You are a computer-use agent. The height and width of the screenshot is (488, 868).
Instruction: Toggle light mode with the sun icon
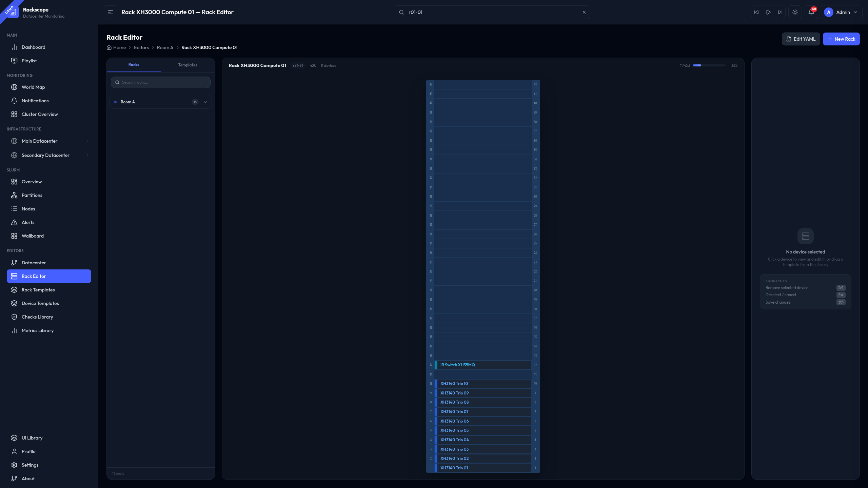(795, 12)
